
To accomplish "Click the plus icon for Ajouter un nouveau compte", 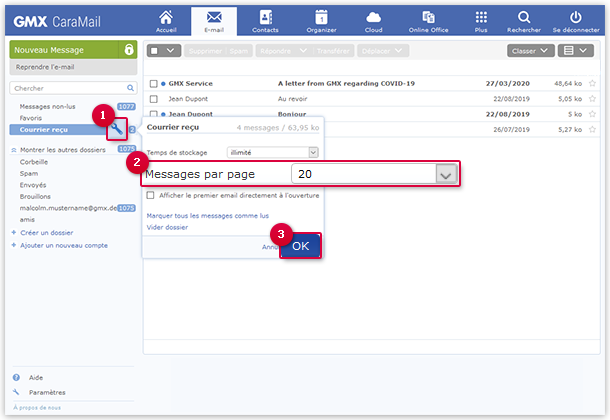I will point(14,245).
